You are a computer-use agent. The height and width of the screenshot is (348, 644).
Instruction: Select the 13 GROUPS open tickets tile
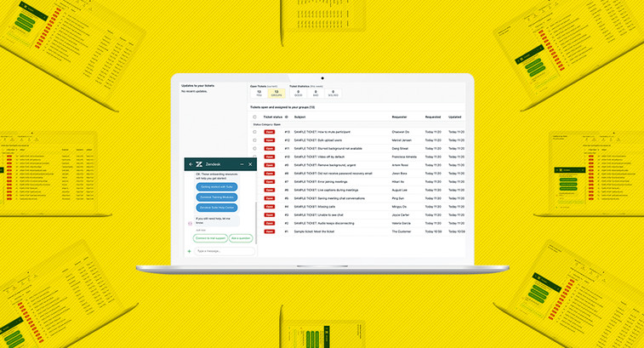click(x=276, y=94)
